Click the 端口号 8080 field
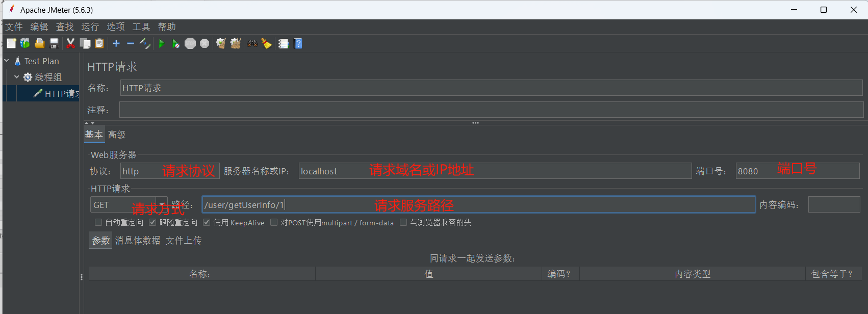Image resolution: width=868 pixels, height=314 pixels. tap(798, 171)
